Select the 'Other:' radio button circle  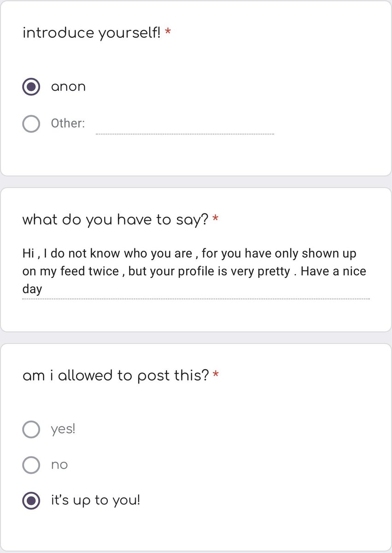(31, 124)
